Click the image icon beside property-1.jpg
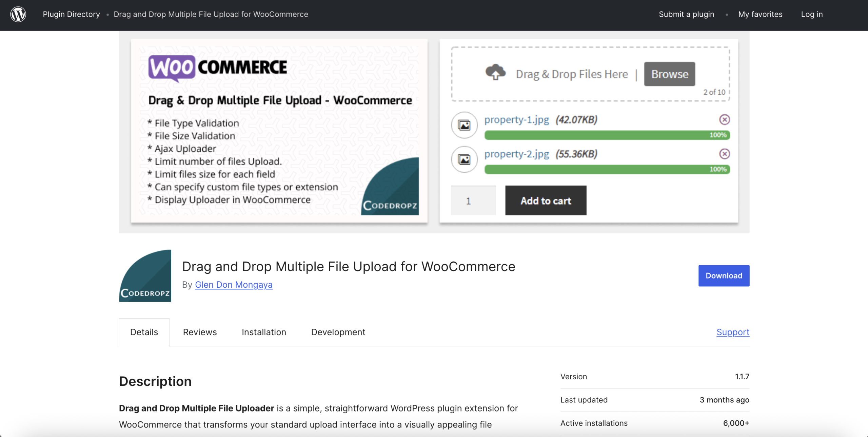The height and width of the screenshot is (437, 868). [464, 125]
